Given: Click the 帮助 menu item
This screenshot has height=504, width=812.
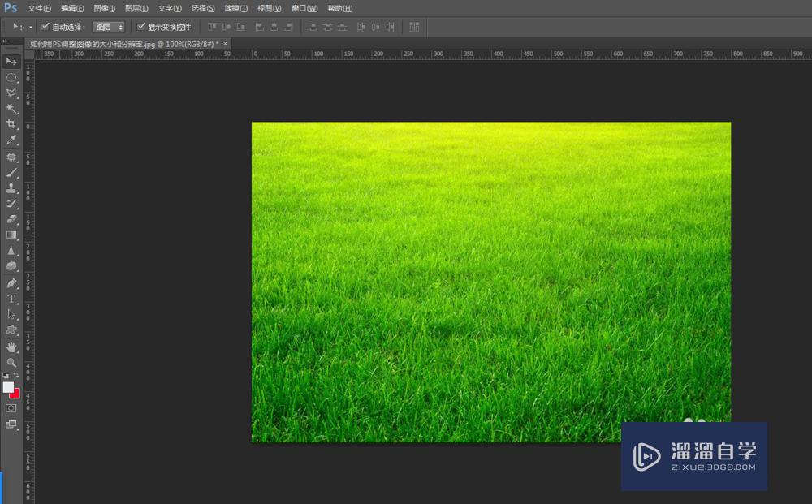Looking at the screenshot, I should (340, 8).
